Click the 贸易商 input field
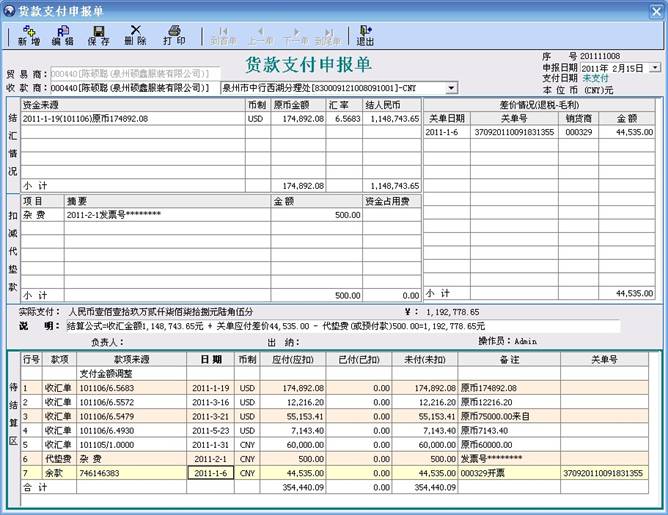 [135, 74]
